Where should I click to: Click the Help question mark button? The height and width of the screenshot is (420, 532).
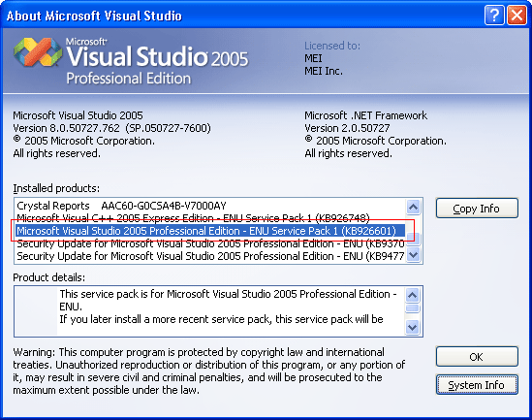(x=494, y=16)
